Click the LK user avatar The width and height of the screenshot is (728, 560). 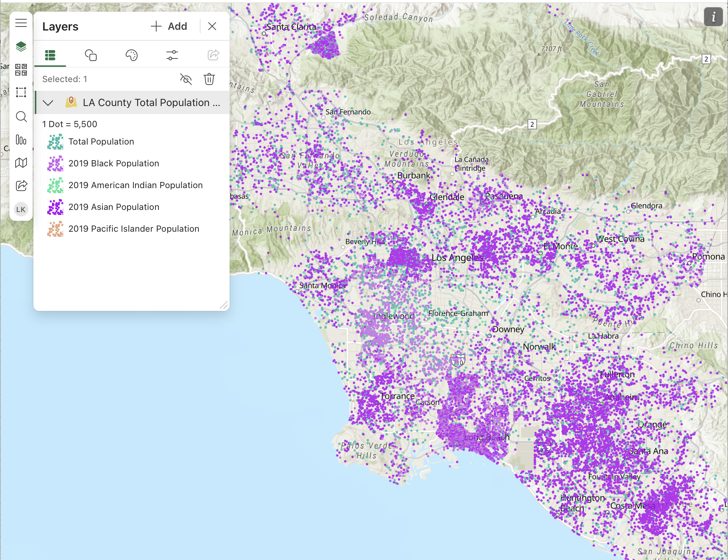21,209
